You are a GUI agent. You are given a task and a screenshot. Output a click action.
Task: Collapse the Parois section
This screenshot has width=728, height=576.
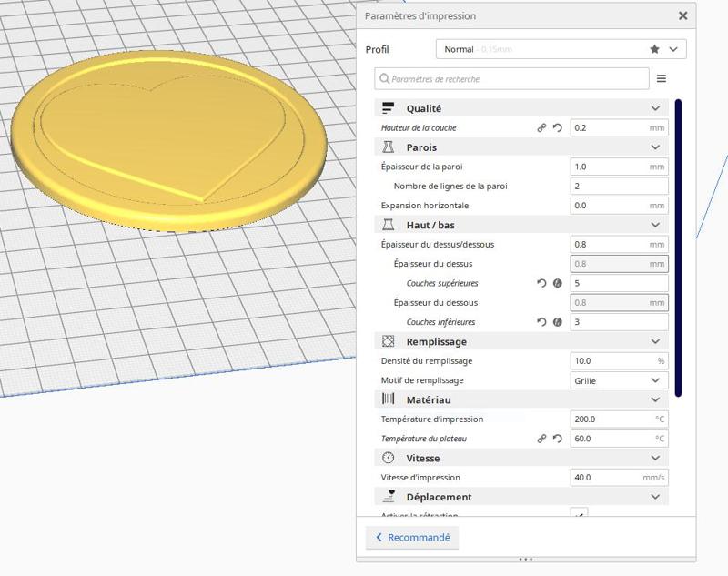pyautogui.click(x=655, y=147)
